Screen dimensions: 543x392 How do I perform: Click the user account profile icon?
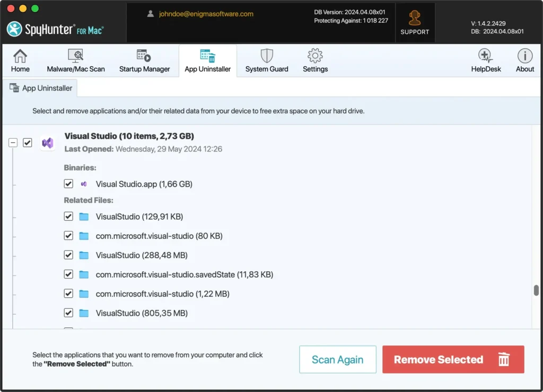(150, 14)
